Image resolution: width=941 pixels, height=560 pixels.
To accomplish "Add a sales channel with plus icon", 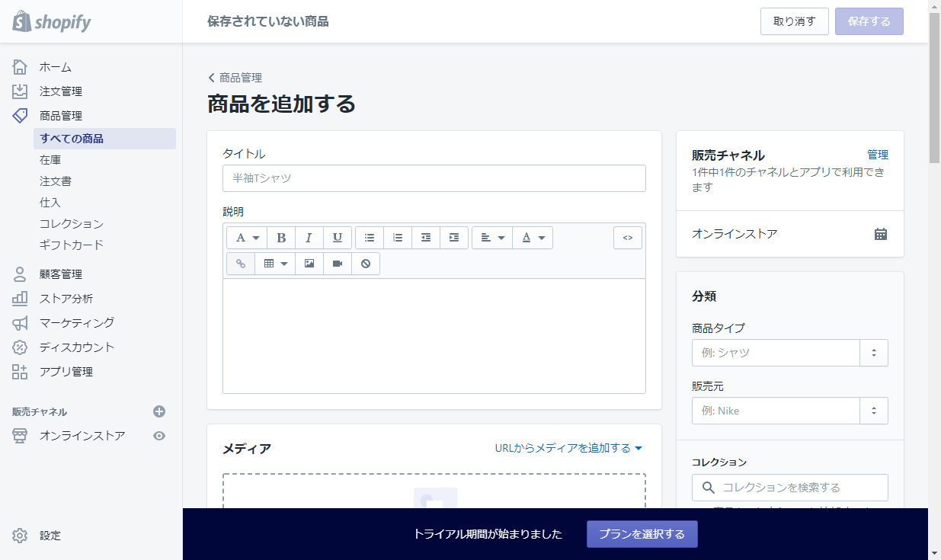I will [159, 411].
